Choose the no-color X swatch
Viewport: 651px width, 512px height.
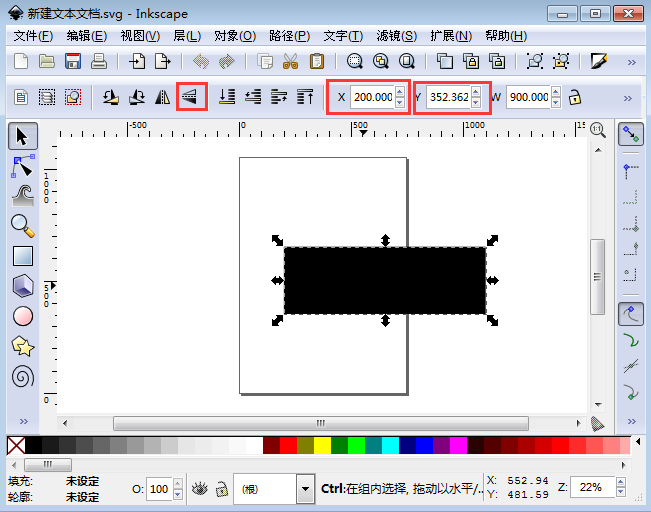[x=16, y=445]
